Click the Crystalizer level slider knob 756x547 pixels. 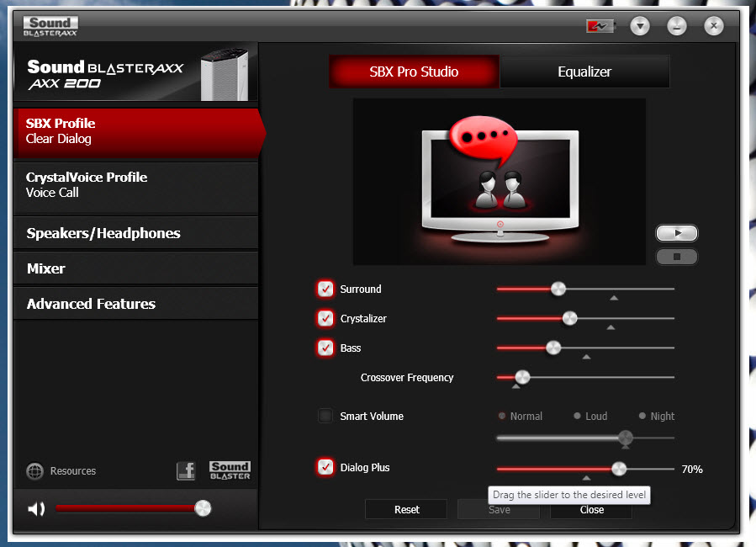(x=570, y=318)
